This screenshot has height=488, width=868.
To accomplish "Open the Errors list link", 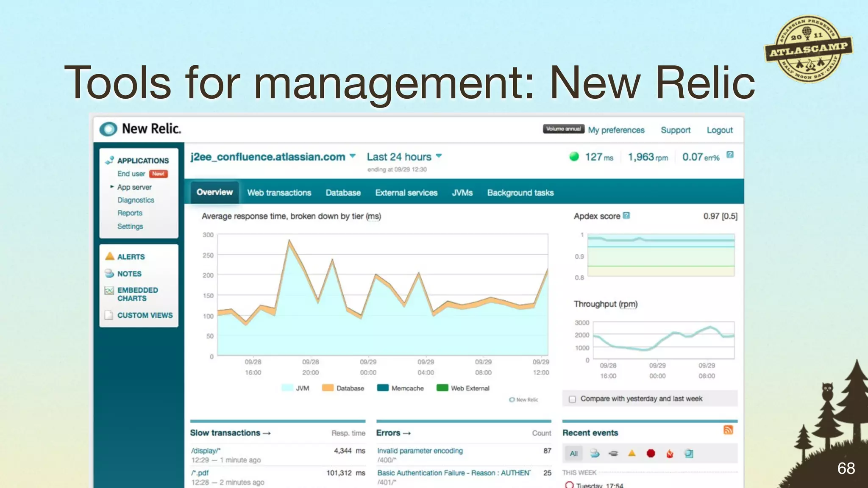I will point(394,433).
